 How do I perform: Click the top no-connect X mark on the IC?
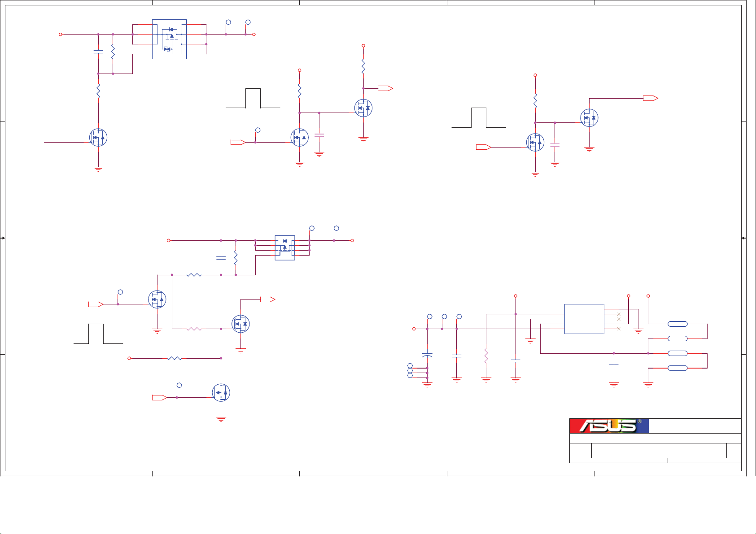[619, 314]
